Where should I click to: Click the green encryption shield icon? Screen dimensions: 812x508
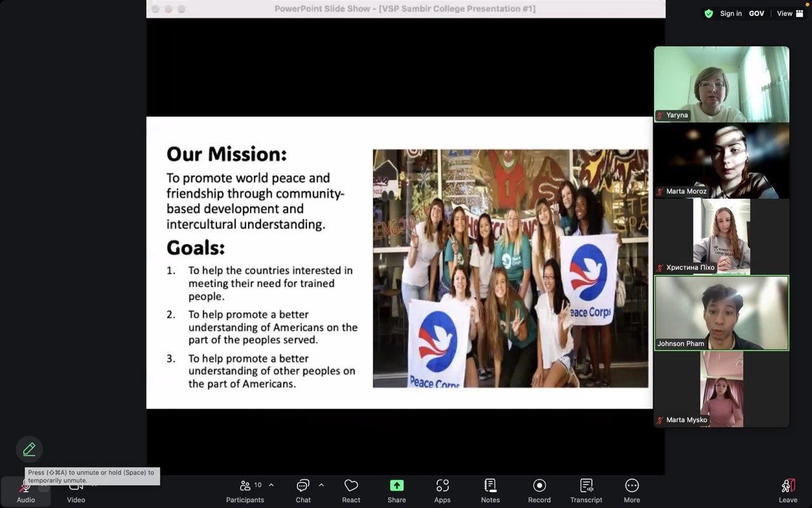(x=709, y=13)
